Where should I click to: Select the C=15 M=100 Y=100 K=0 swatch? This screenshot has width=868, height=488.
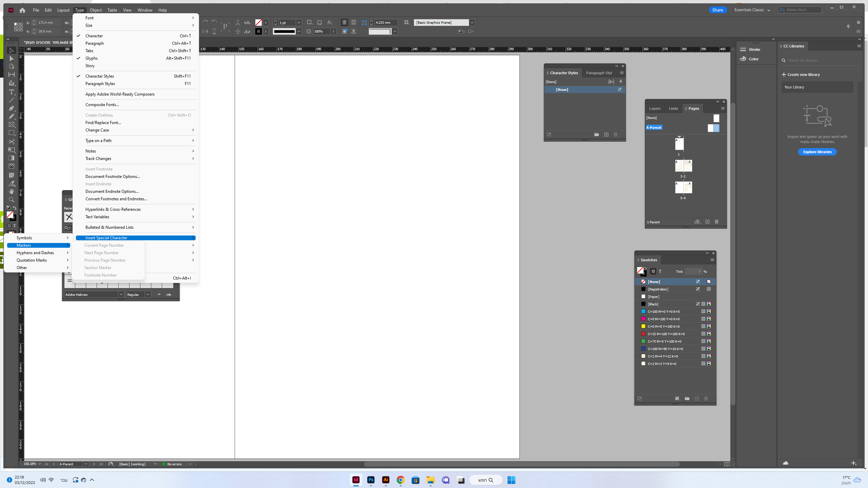pos(666,334)
